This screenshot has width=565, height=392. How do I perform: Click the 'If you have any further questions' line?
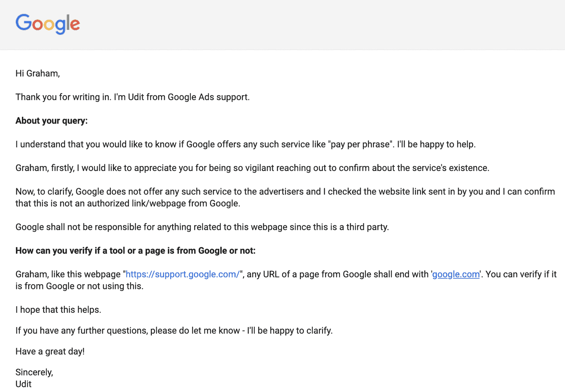click(174, 331)
